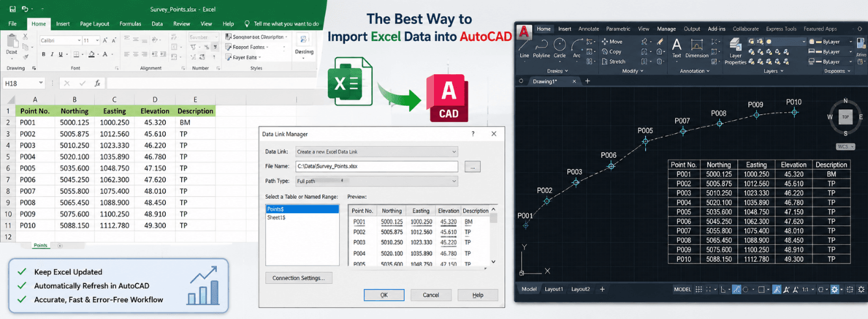Click Cancel in Data Link Manager
868x319 pixels.
(x=431, y=295)
